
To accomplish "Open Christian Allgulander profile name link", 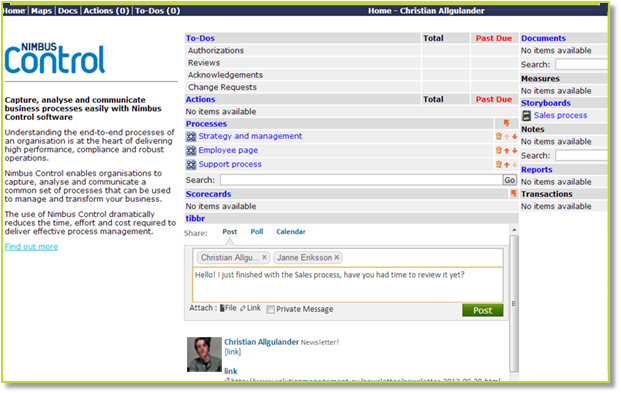I will pos(261,342).
